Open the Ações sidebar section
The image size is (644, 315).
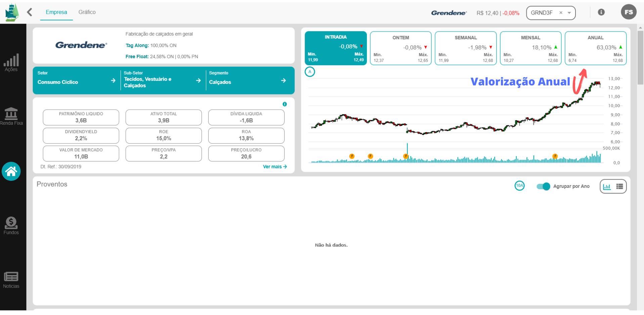coord(11,63)
